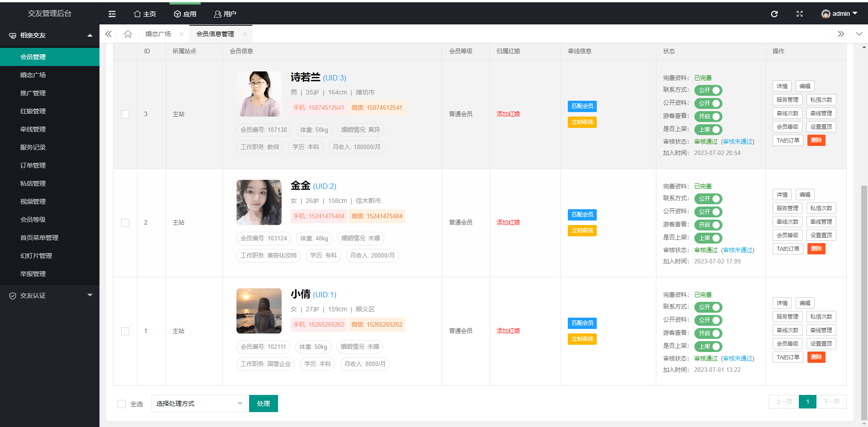Check the row checkbox for 金金

tap(125, 223)
